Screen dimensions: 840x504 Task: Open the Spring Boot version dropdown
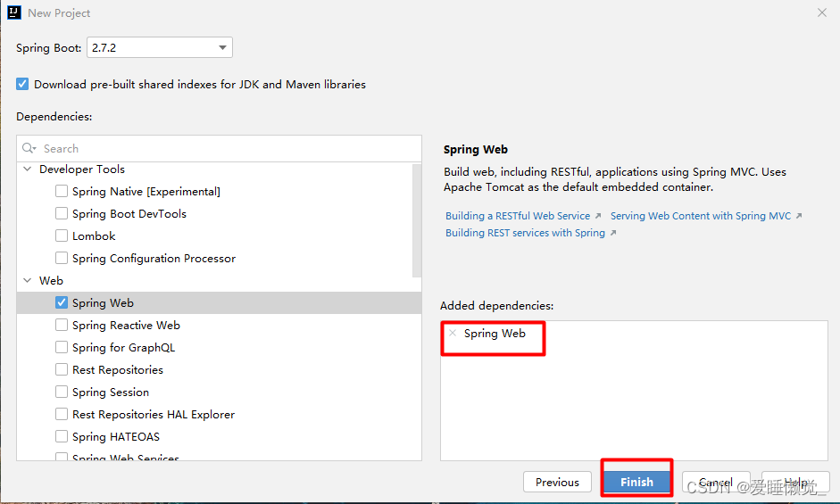point(160,47)
